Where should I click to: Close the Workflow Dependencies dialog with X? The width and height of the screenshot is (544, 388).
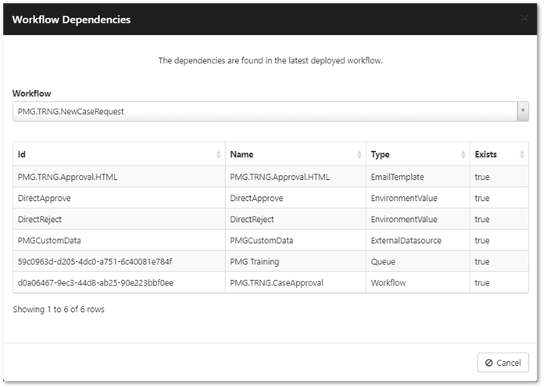(x=524, y=18)
